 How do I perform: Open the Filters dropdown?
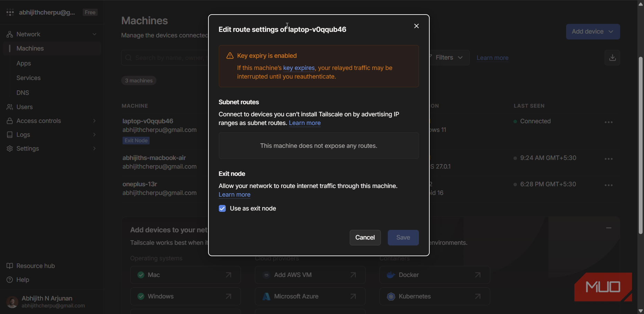point(449,57)
